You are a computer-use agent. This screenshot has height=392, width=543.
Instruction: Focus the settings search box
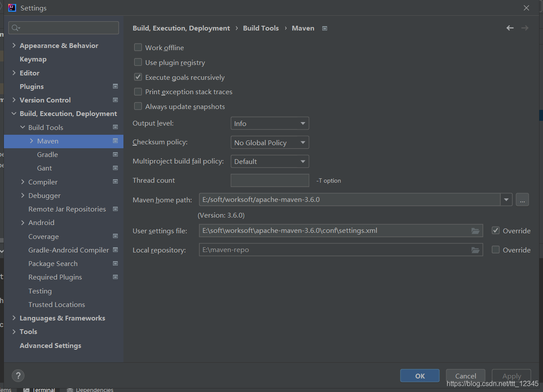tap(64, 28)
